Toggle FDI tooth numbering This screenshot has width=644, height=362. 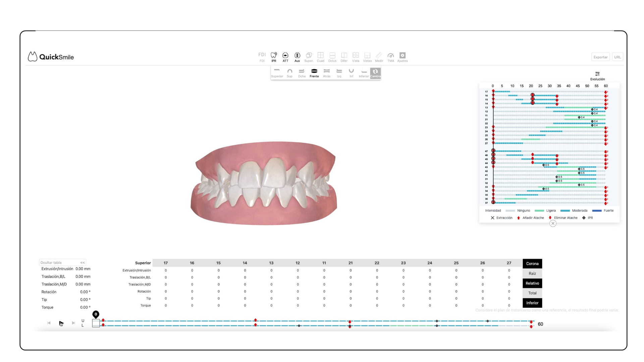262,57
